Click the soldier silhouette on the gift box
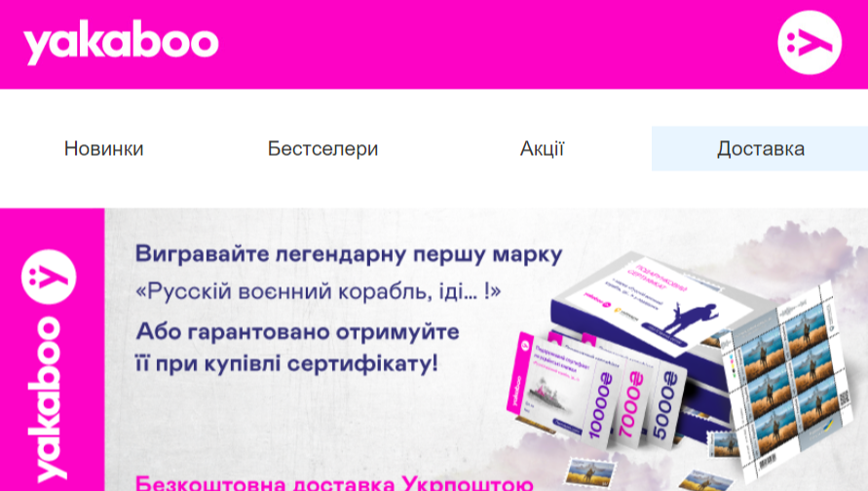This screenshot has width=868, height=491. click(689, 318)
